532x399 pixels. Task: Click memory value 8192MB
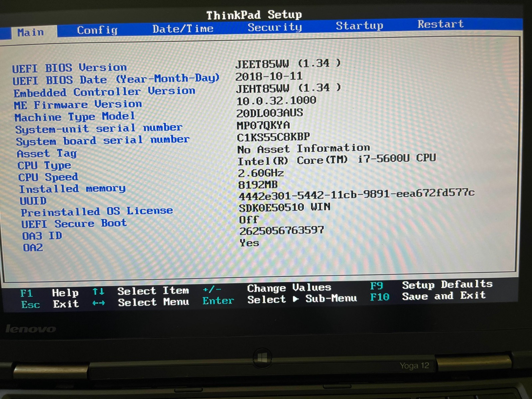coord(258,185)
